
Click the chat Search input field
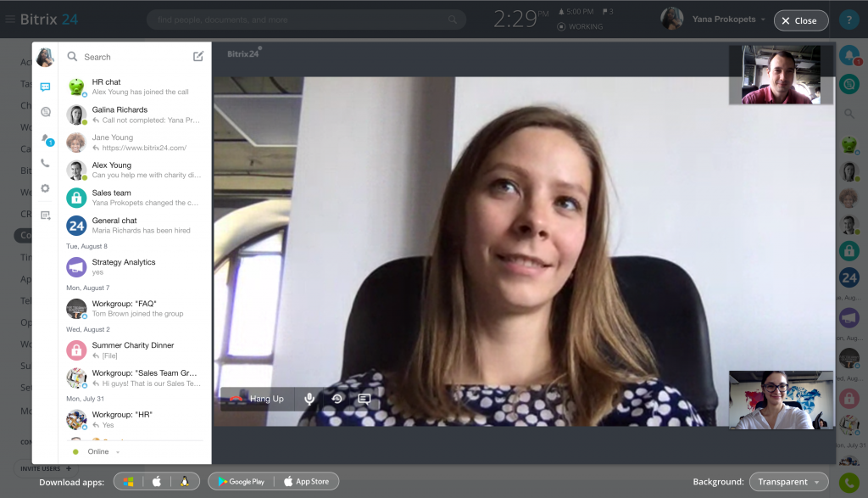click(127, 57)
